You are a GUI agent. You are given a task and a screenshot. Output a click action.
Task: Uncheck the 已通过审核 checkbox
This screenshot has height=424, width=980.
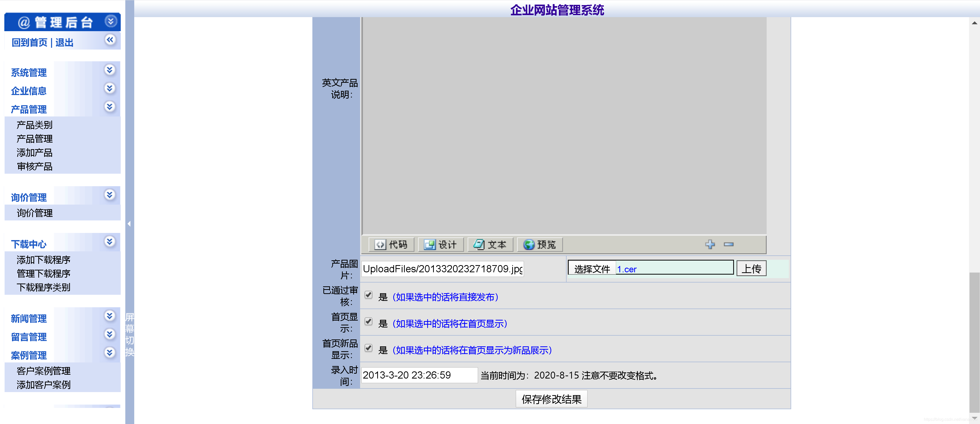coord(368,295)
